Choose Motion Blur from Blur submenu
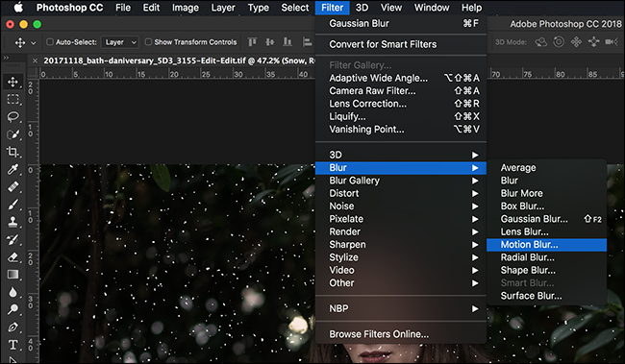The height and width of the screenshot is (364, 625). tap(546, 245)
